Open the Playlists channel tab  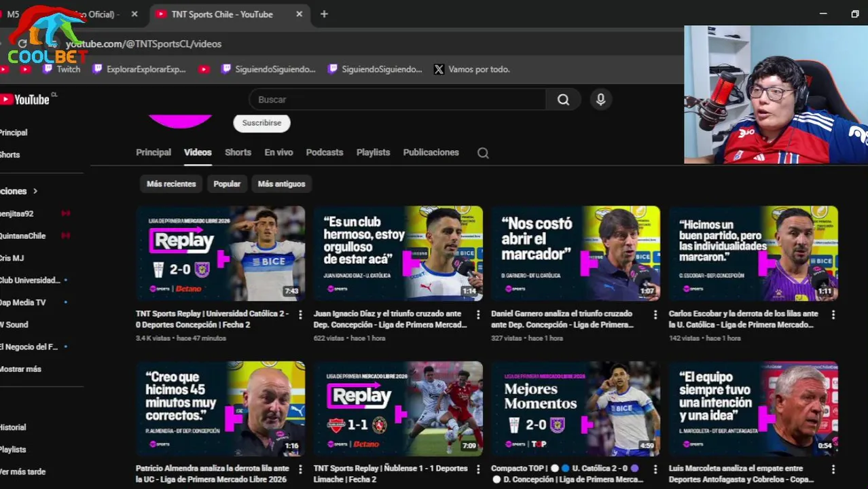click(x=373, y=152)
